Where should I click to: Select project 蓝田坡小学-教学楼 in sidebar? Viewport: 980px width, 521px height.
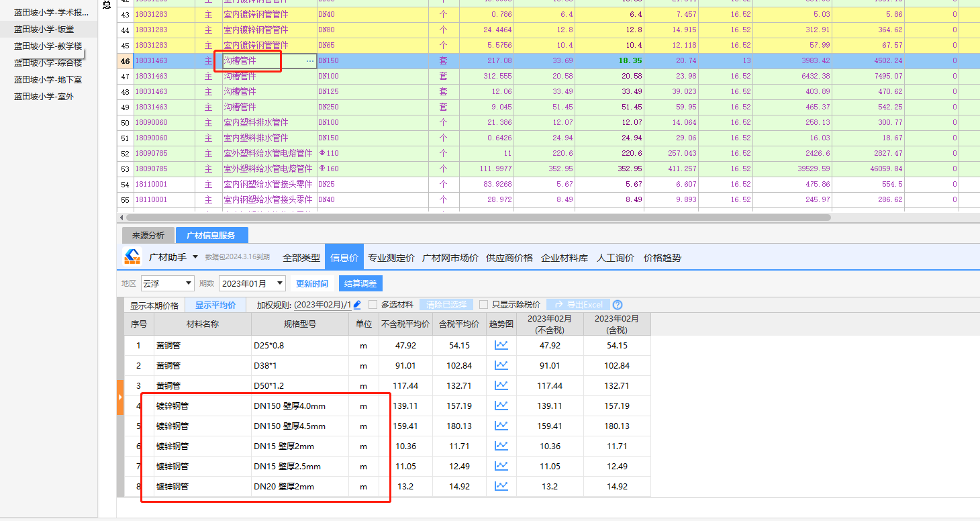pos(48,46)
